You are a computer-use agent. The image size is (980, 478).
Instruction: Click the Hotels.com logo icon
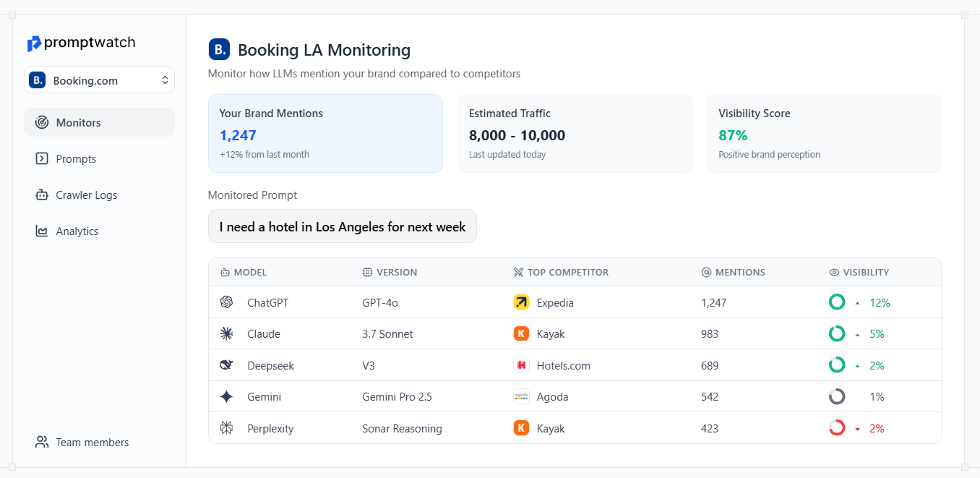click(x=521, y=365)
